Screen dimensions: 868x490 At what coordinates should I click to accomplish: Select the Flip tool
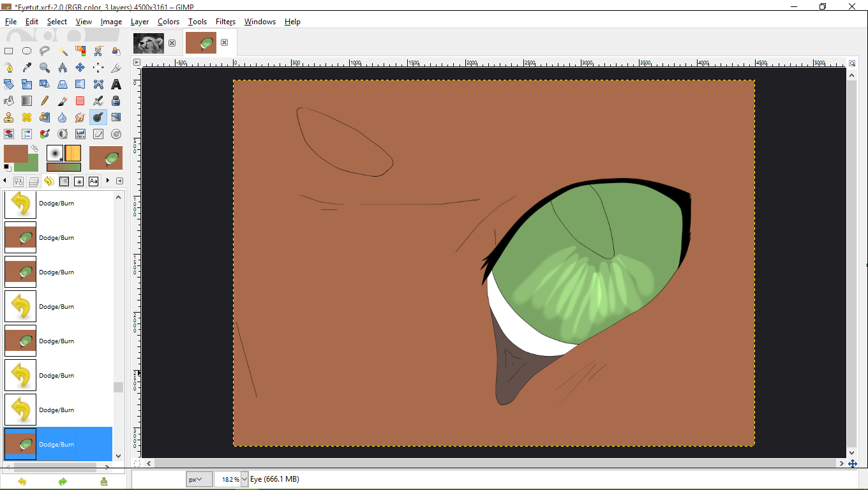coord(80,84)
